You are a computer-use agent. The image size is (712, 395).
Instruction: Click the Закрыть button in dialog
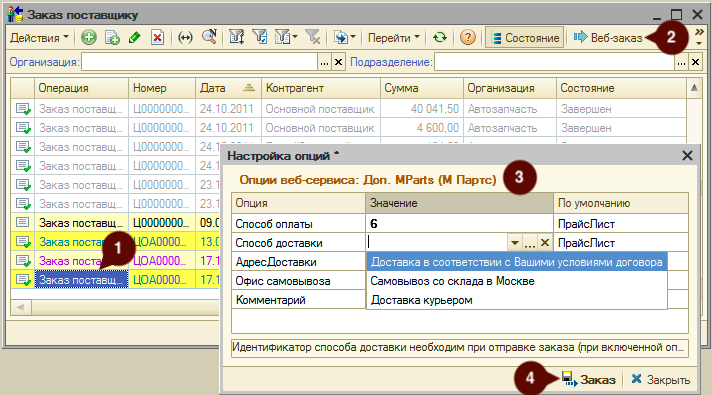pyautogui.click(x=661, y=379)
